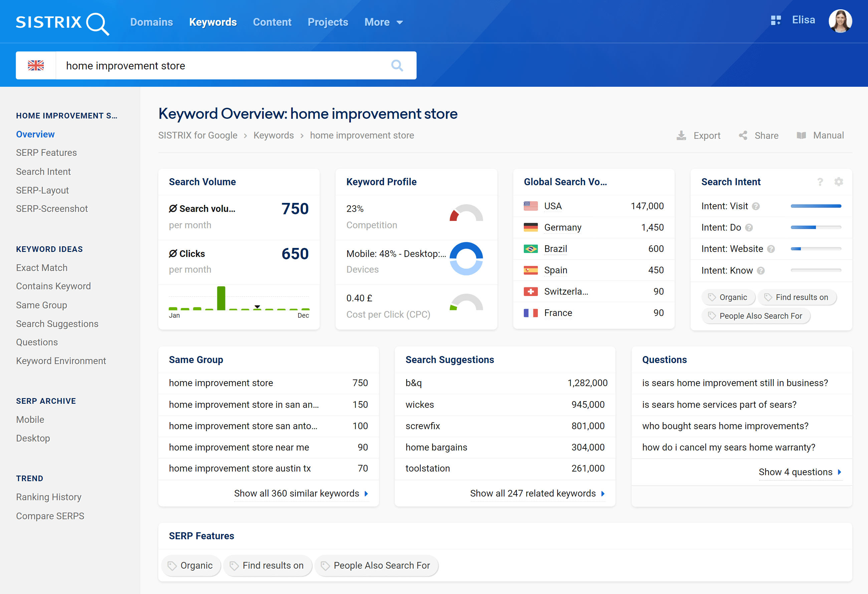Click People Also Search For tag in Search Intent
Image resolution: width=868 pixels, height=594 pixels.
pos(755,316)
